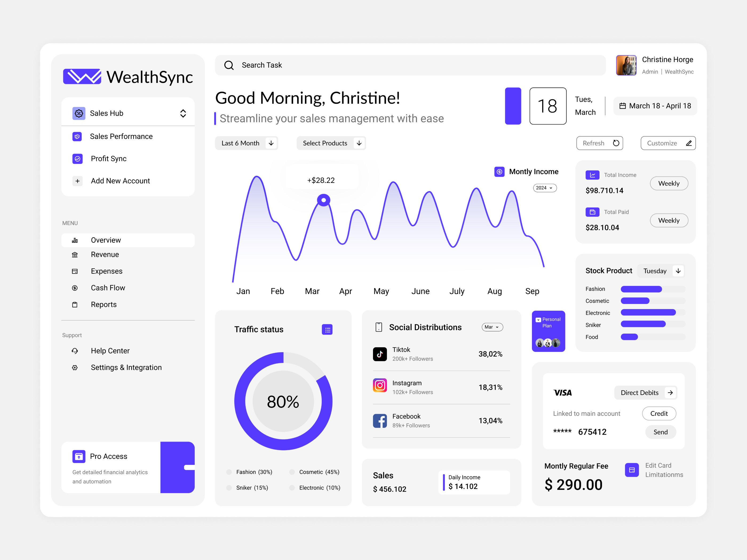The image size is (747, 560).
Task: Click the Tiktok icon in Social Distributions
Action: 380,354
